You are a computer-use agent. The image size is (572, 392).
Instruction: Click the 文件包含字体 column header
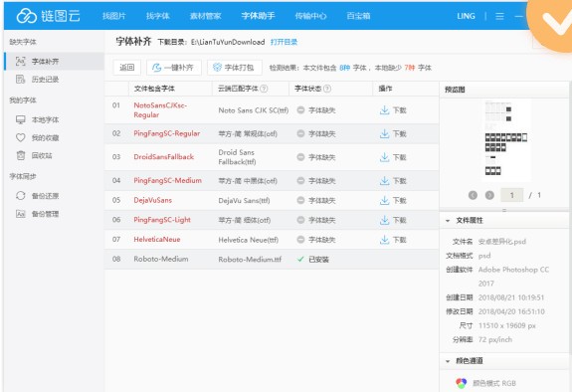(x=154, y=89)
